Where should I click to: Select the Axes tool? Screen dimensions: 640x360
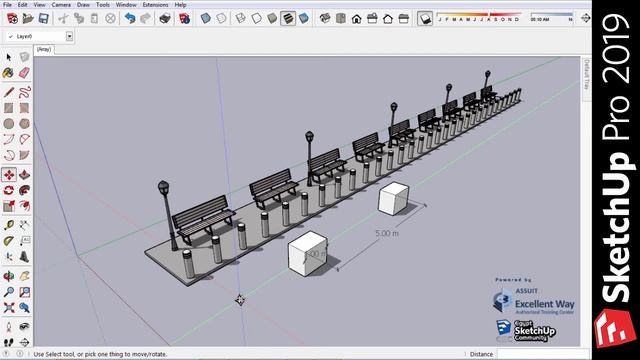(9, 257)
